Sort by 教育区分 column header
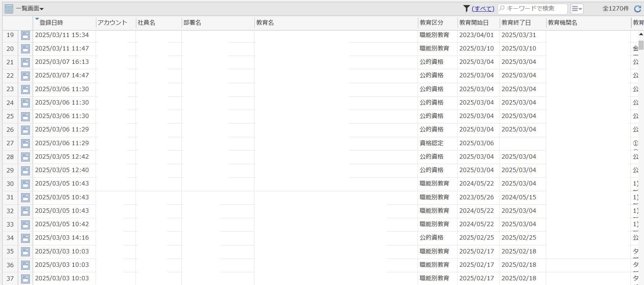The image size is (644, 285). [x=431, y=23]
